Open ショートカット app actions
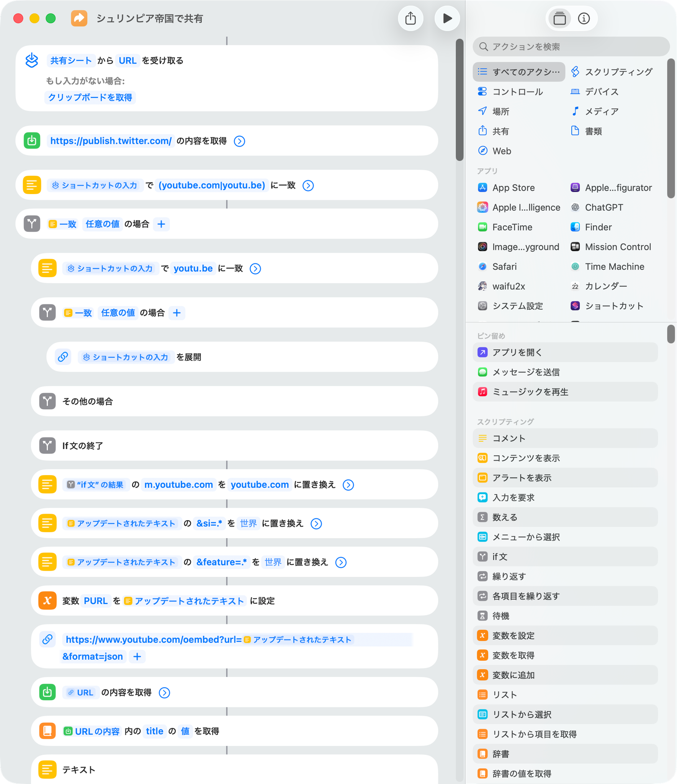The image size is (677, 784). click(x=607, y=306)
